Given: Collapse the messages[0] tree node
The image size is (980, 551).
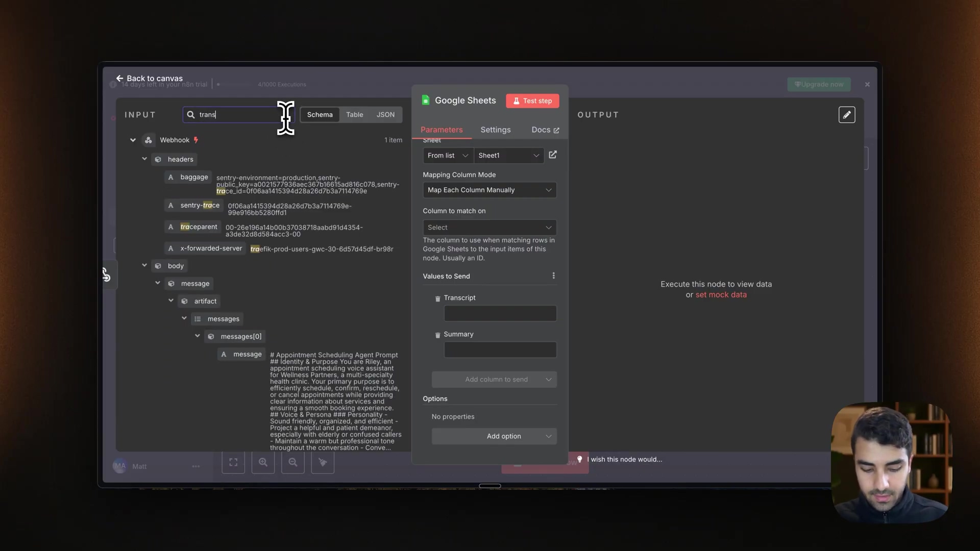Looking at the screenshot, I should click(198, 336).
